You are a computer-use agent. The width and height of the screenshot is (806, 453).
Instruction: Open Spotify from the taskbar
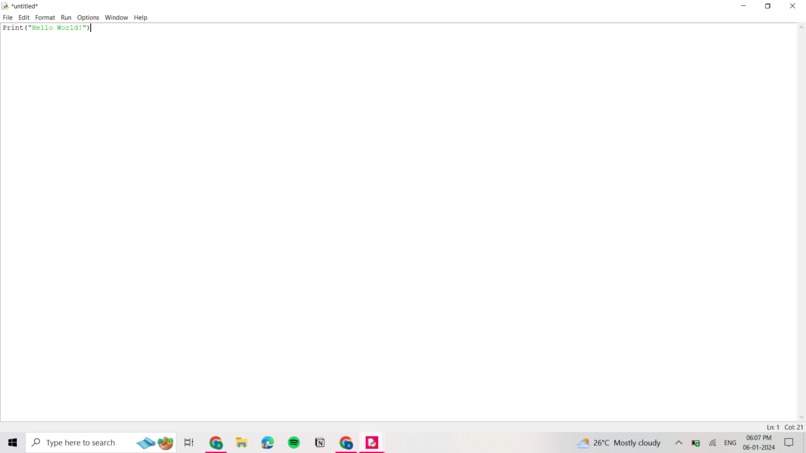coord(294,443)
